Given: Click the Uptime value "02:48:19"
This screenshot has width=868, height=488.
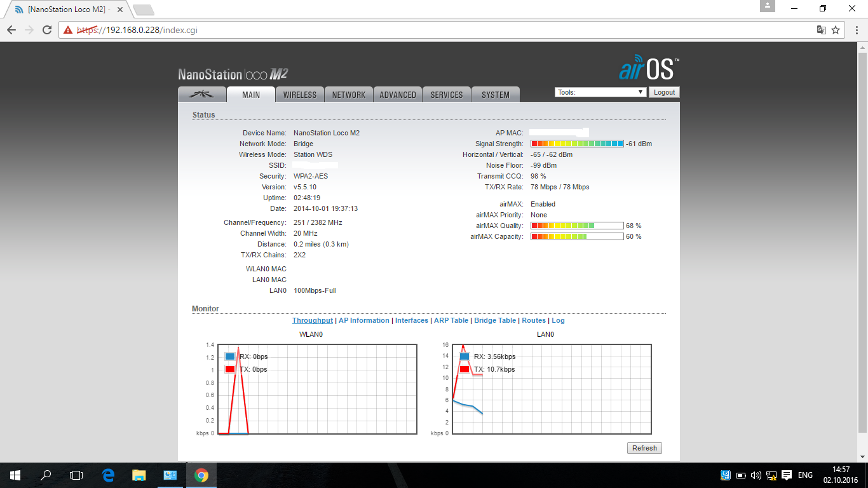Looking at the screenshot, I should point(307,198).
